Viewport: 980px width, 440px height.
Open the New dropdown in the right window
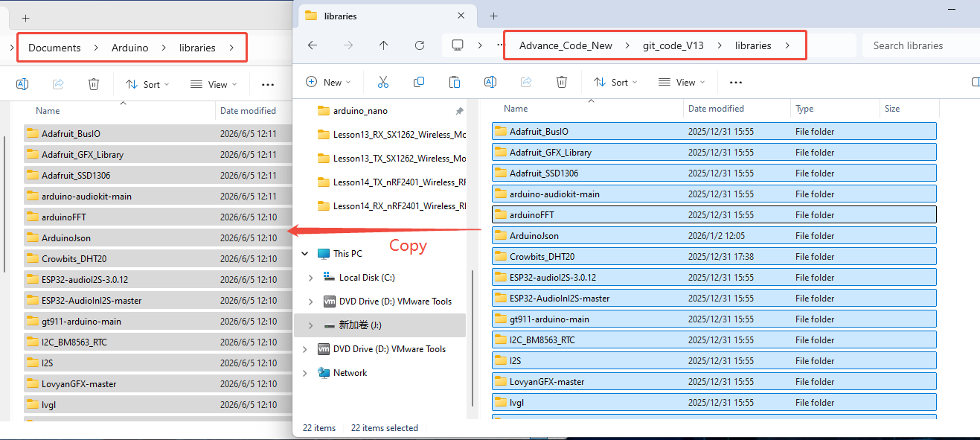point(330,82)
